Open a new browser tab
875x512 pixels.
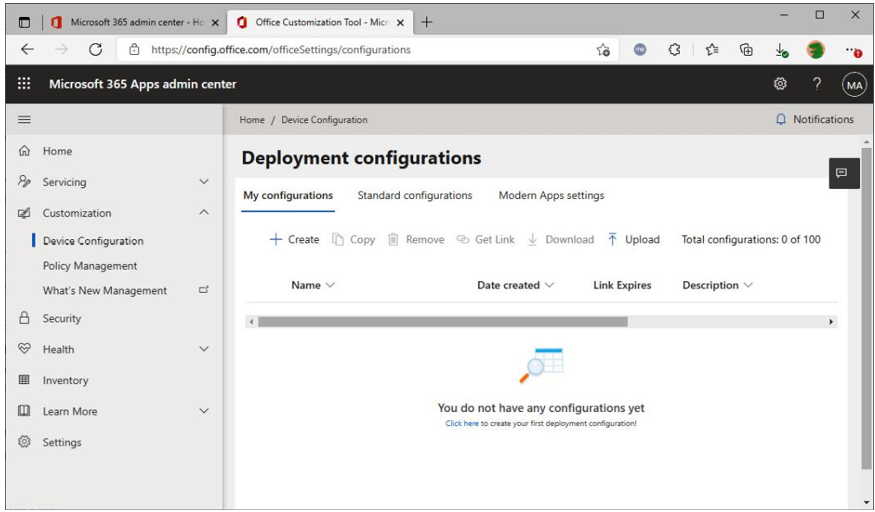(426, 22)
